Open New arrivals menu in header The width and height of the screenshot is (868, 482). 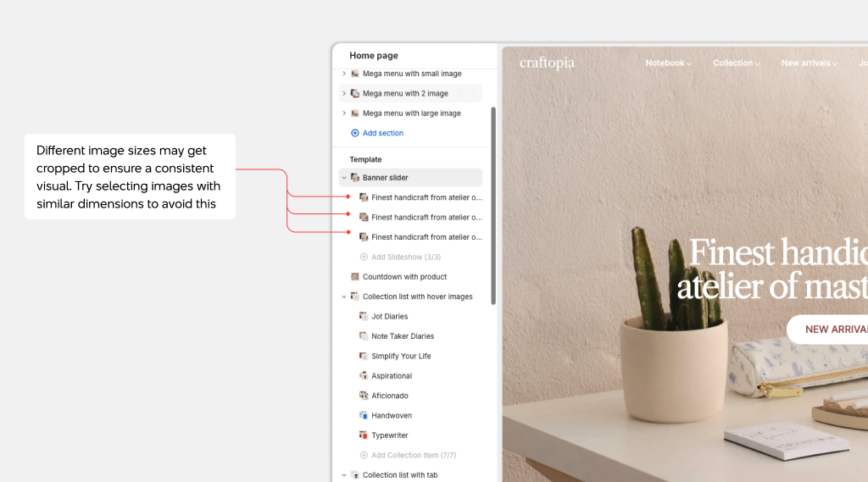click(809, 64)
